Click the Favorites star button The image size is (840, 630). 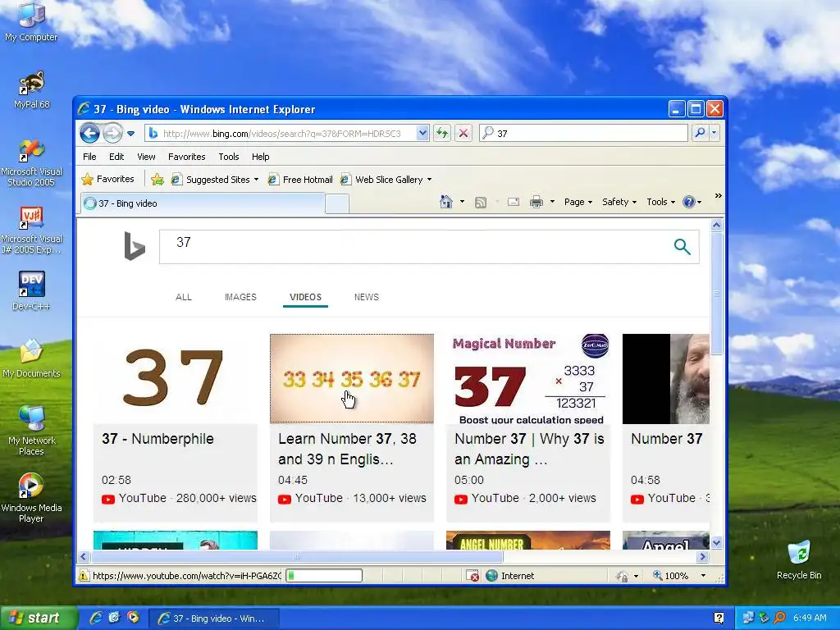point(107,179)
